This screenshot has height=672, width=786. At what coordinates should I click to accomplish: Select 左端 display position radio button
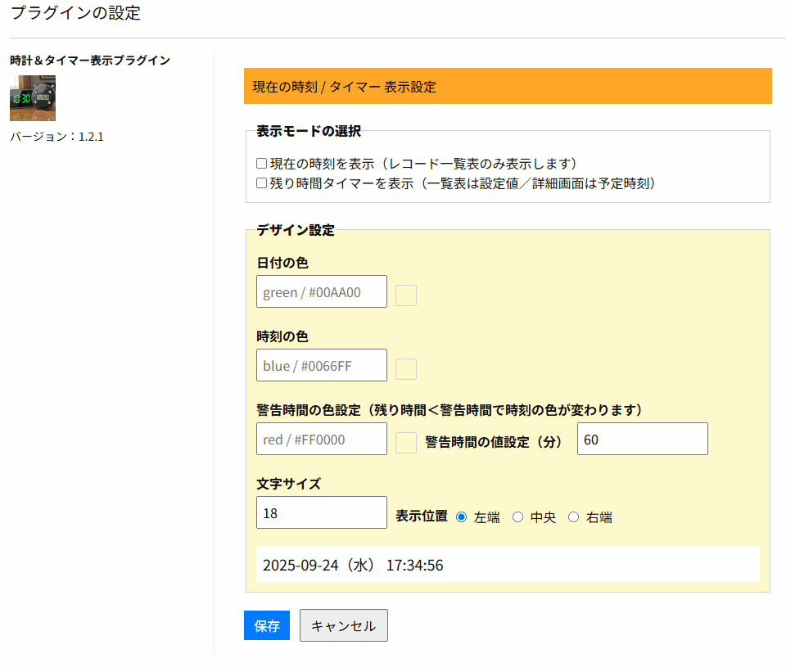pos(462,517)
